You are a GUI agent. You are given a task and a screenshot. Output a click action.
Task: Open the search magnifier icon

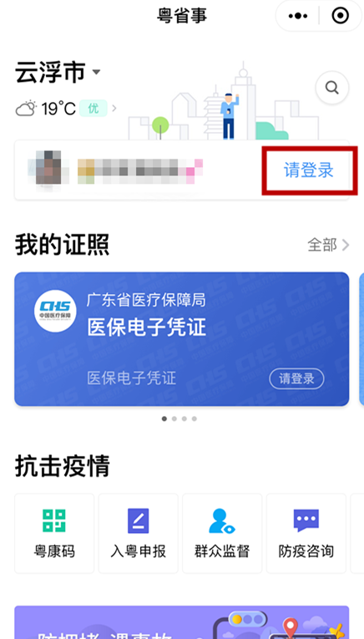[x=331, y=88]
